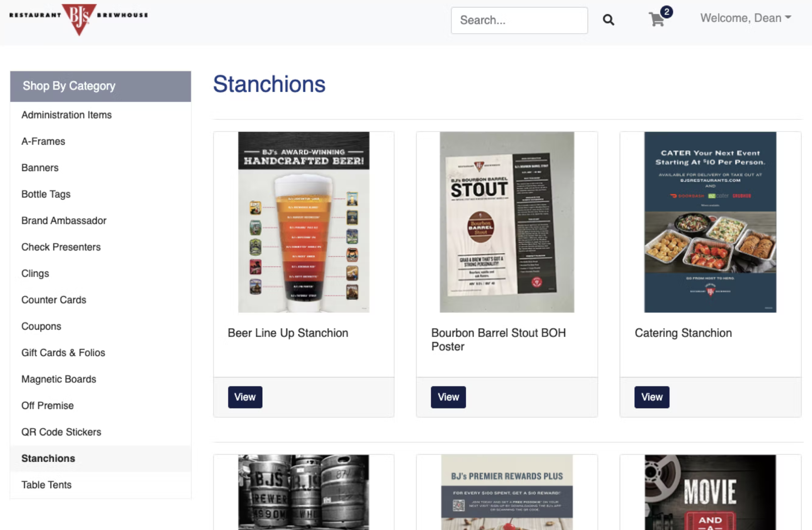The image size is (812, 530).
Task: Open the Bourbon Barrel Stout poster image
Action: [x=507, y=222]
